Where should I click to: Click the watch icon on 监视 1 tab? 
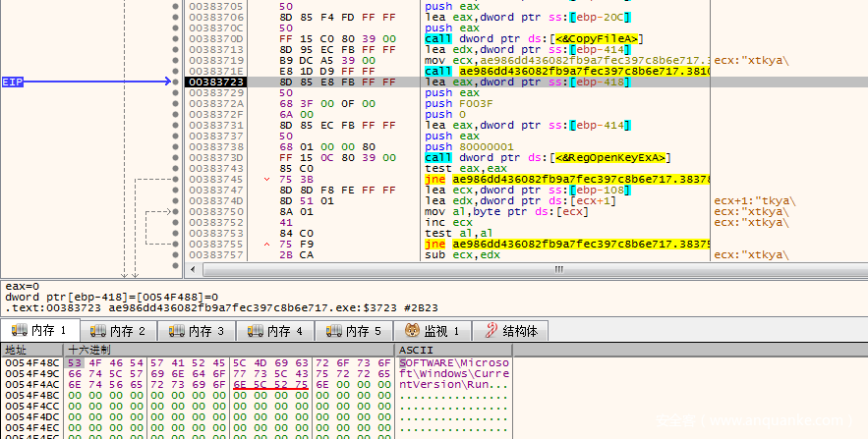411,331
